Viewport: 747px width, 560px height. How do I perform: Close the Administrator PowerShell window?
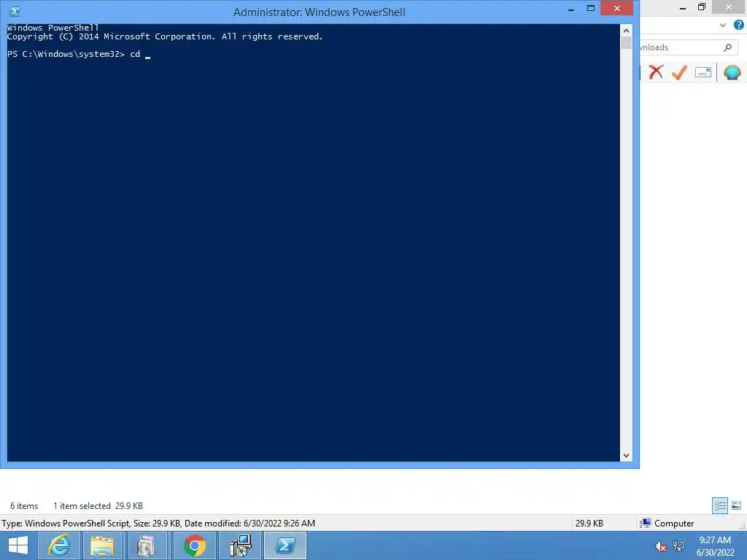[x=617, y=9]
